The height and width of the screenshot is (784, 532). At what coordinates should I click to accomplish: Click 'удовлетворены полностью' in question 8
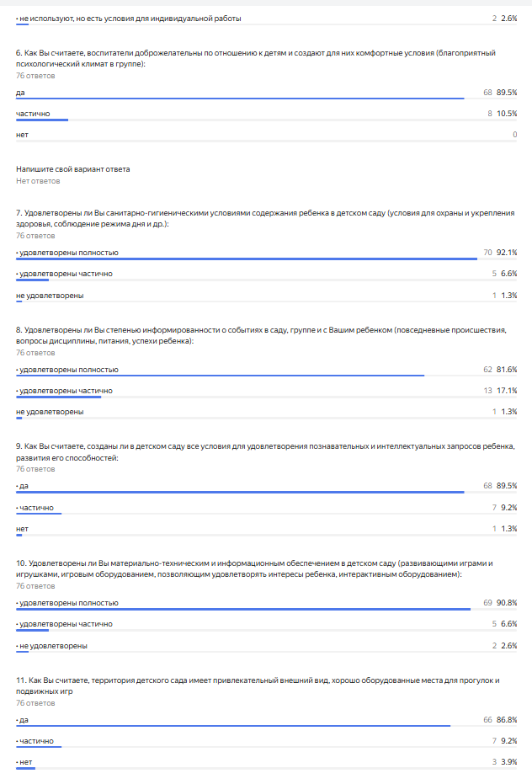pos(67,370)
